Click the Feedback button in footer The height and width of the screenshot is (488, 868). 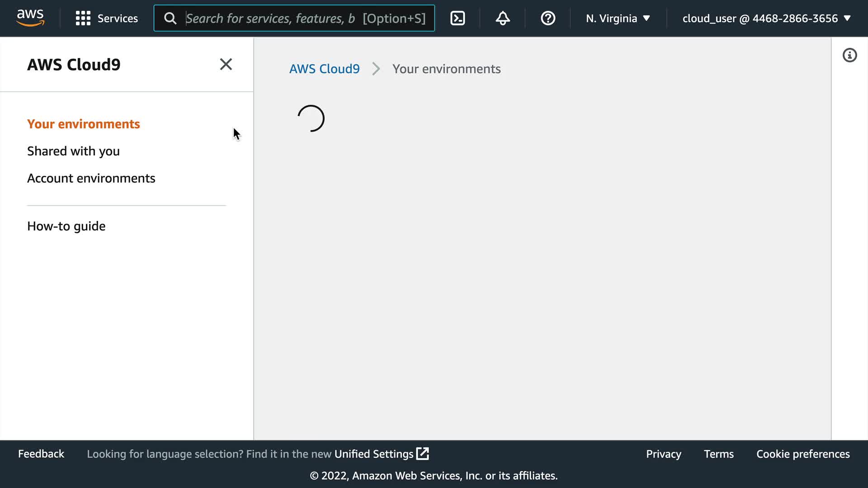point(41,454)
